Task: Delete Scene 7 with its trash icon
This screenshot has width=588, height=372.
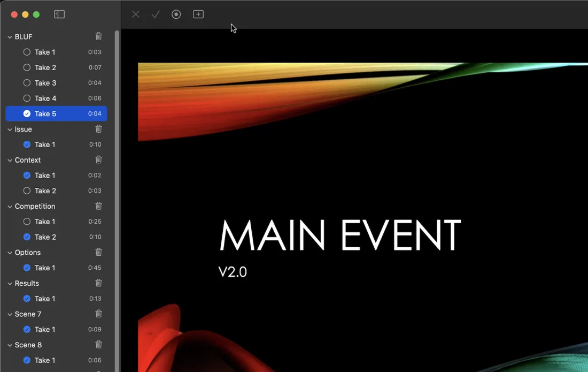Action: click(x=99, y=314)
